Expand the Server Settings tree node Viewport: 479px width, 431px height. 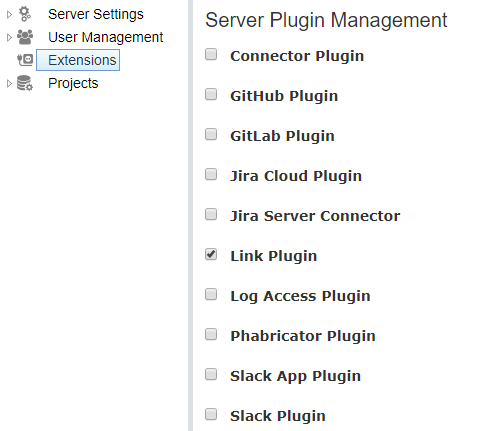pyautogui.click(x=9, y=14)
